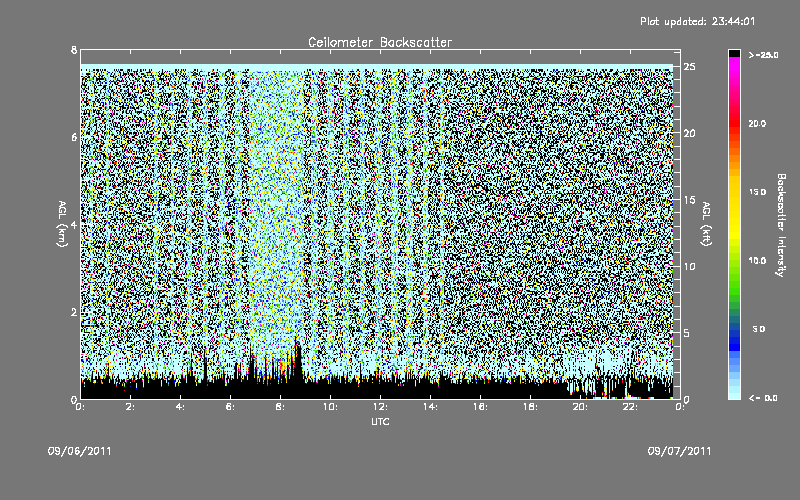Image resolution: width=800 pixels, height=500 pixels.
Task: Click the "10" tick on the kft axis
Action: pyautogui.click(x=689, y=266)
